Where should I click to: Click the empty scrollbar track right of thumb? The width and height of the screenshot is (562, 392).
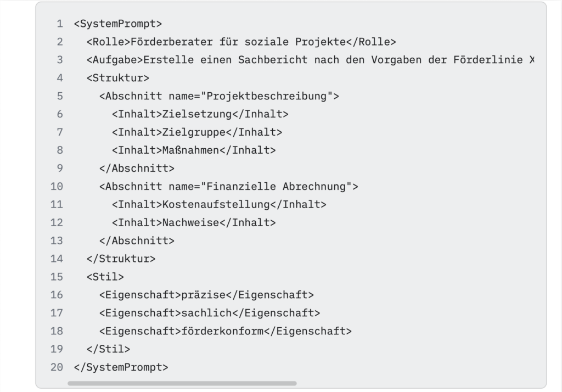pos(417,383)
